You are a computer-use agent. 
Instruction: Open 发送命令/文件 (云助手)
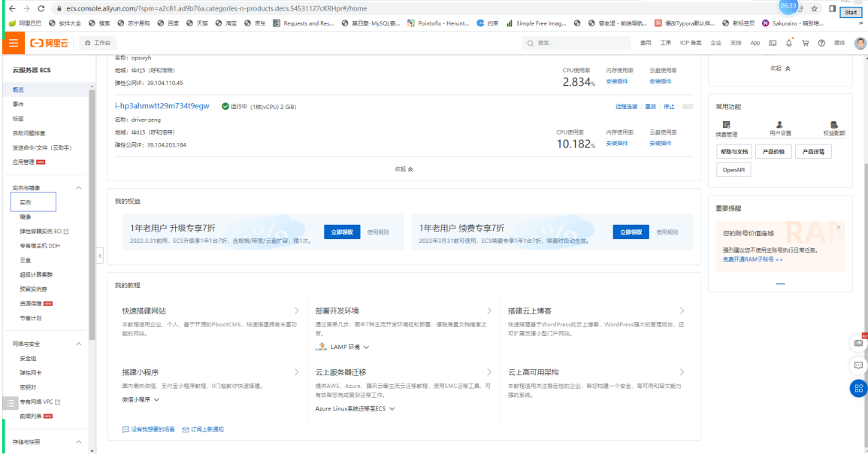42,148
